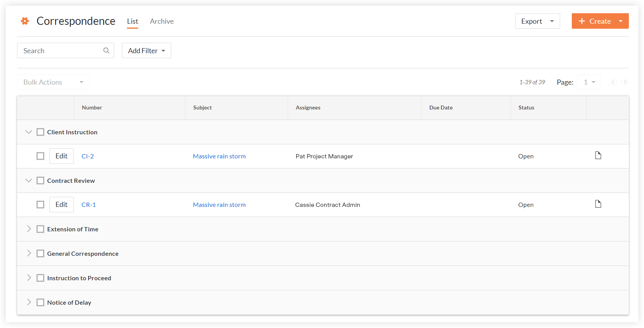
Task: Open document icon for CI-2 row
Action: (x=598, y=156)
